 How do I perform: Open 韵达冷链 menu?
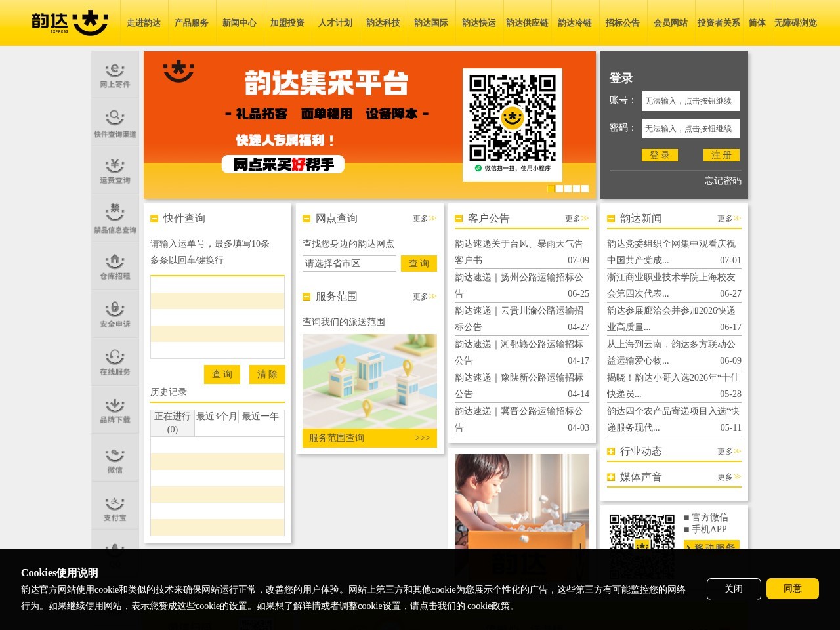(x=575, y=23)
